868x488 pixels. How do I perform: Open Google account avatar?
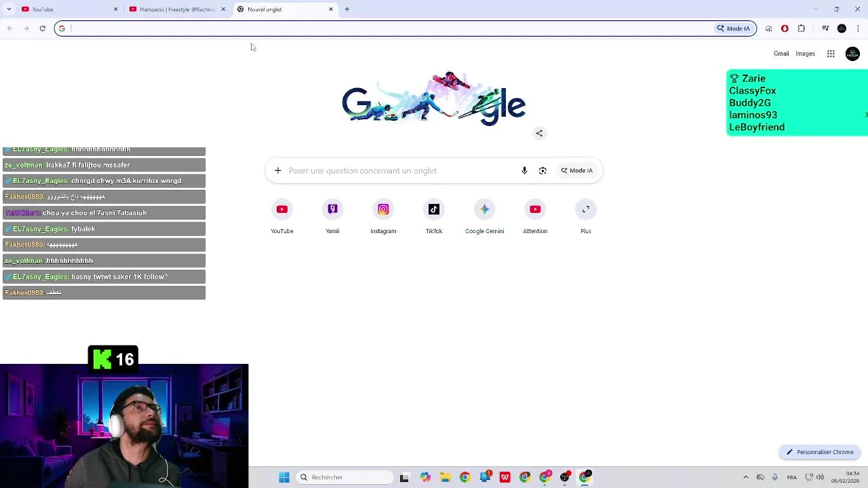[852, 54]
